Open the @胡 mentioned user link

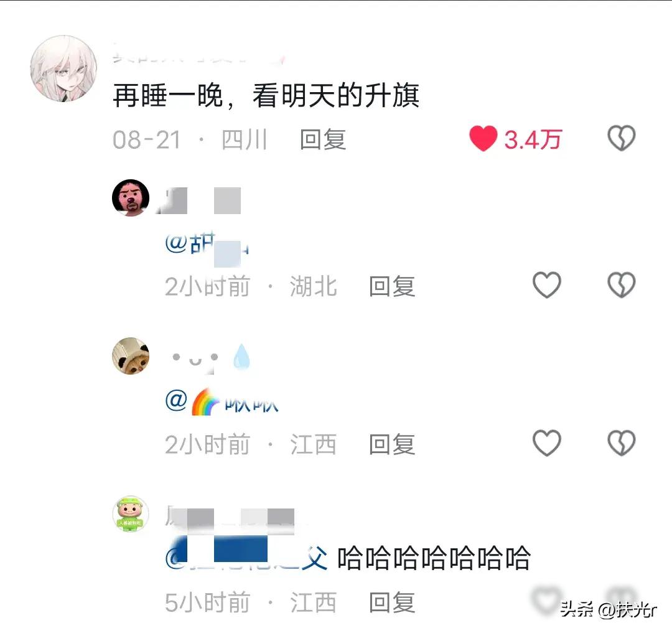tap(207, 245)
